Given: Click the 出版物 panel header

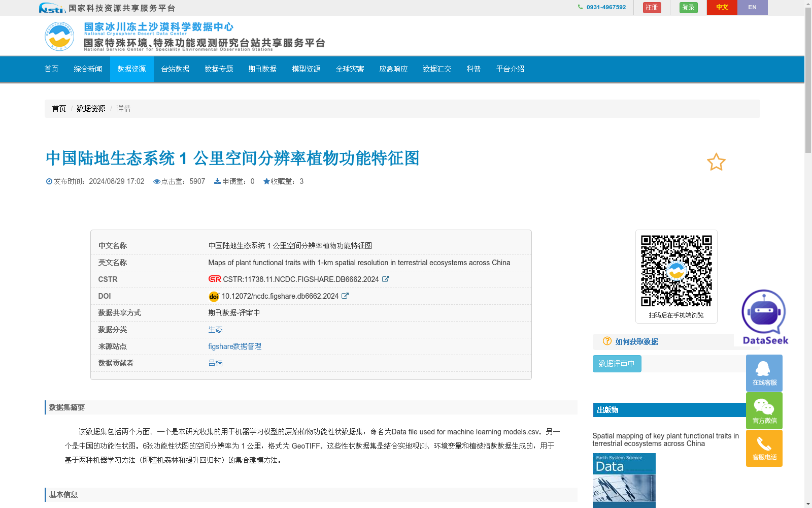Looking at the screenshot, I should pos(669,410).
